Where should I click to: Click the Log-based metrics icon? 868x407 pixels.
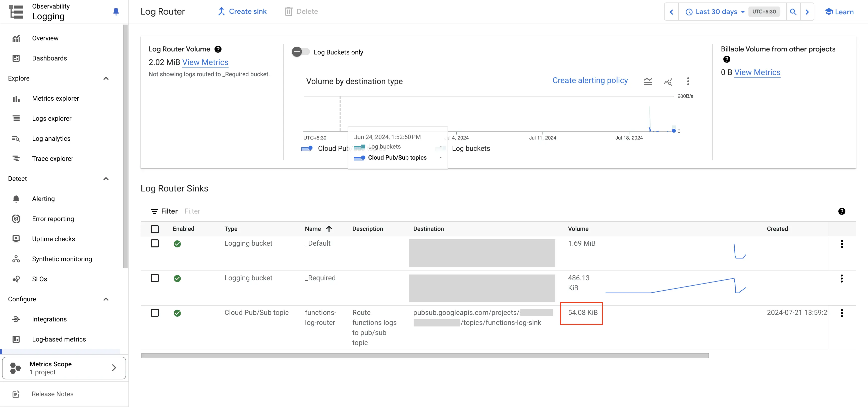[x=16, y=339]
